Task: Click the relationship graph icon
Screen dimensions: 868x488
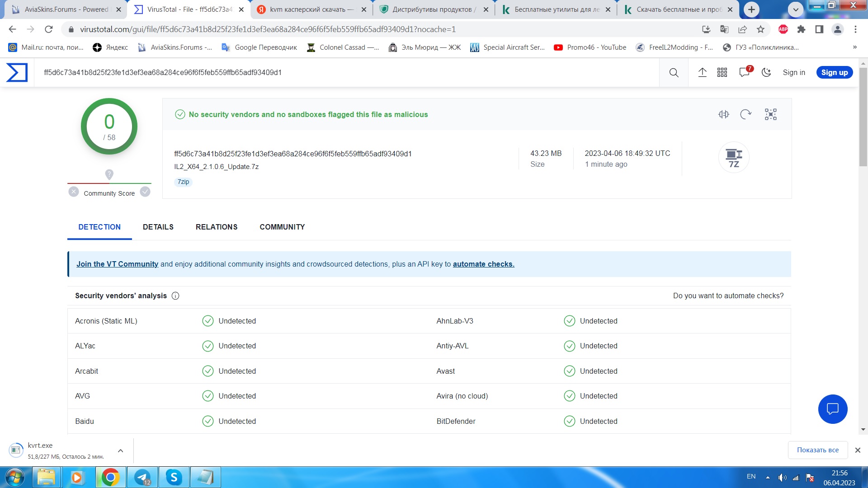Action: coord(770,114)
